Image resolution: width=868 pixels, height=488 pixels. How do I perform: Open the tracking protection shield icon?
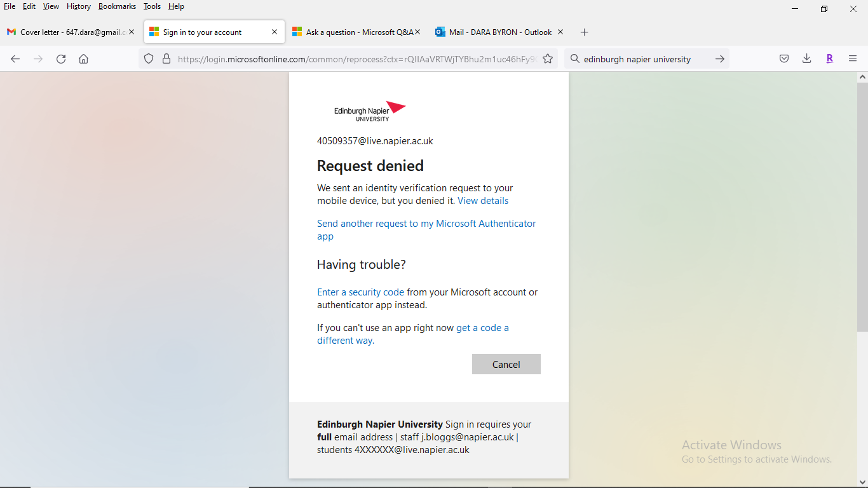[148, 58]
